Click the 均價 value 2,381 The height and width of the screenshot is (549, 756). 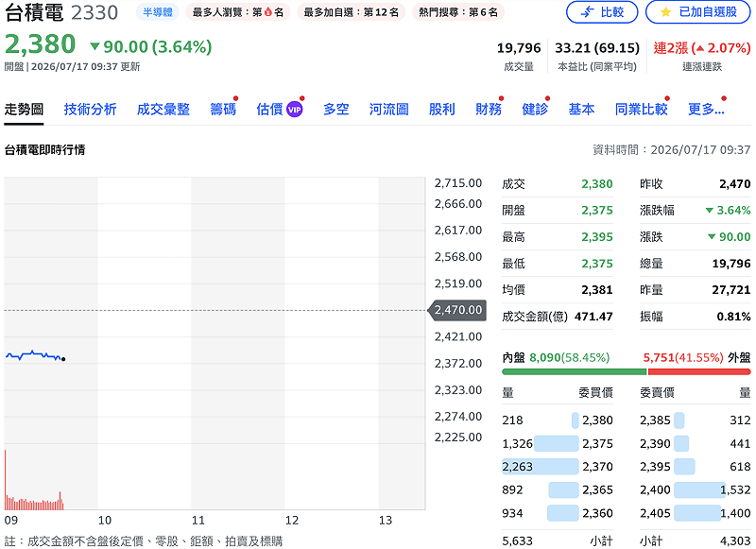(x=597, y=290)
